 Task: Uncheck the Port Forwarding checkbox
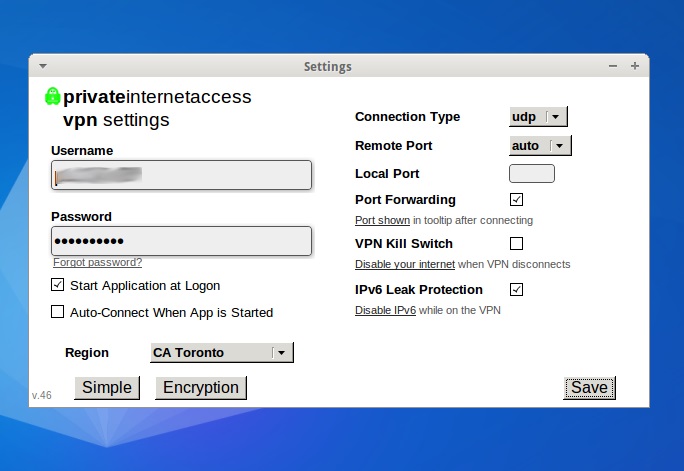[x=516, y=200]
